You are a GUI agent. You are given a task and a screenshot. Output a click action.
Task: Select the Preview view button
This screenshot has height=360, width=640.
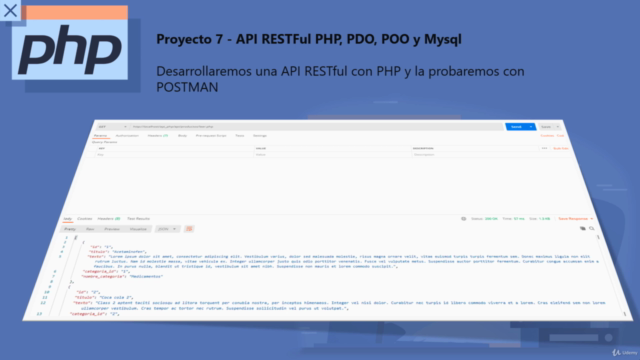112,229
